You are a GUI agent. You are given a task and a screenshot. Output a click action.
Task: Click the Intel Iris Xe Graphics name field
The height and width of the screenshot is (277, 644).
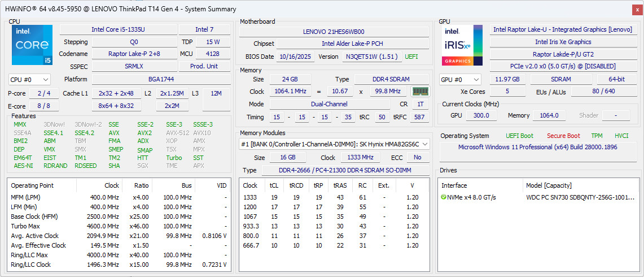[563, 42]
